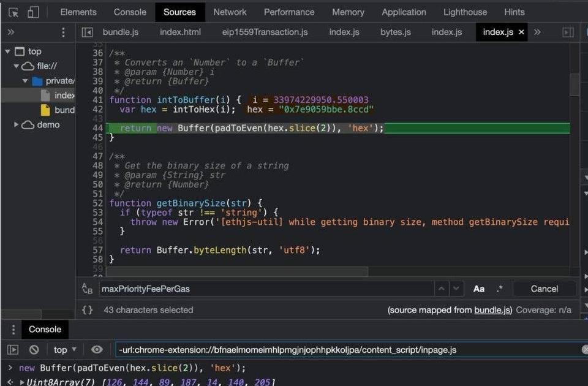Toggle the device toolbar icon
588x386 pixels.
point(33,12)
